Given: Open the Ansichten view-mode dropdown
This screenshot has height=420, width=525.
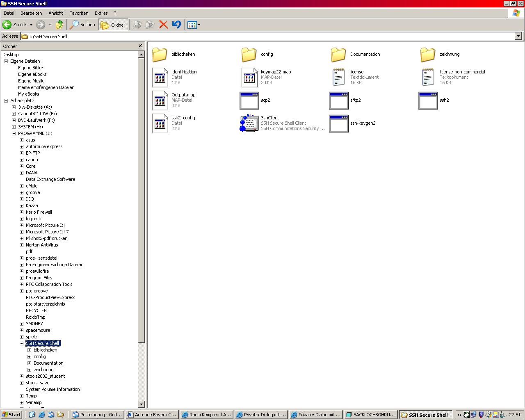Looking at the screenshot, I should (x=194, y=25).
